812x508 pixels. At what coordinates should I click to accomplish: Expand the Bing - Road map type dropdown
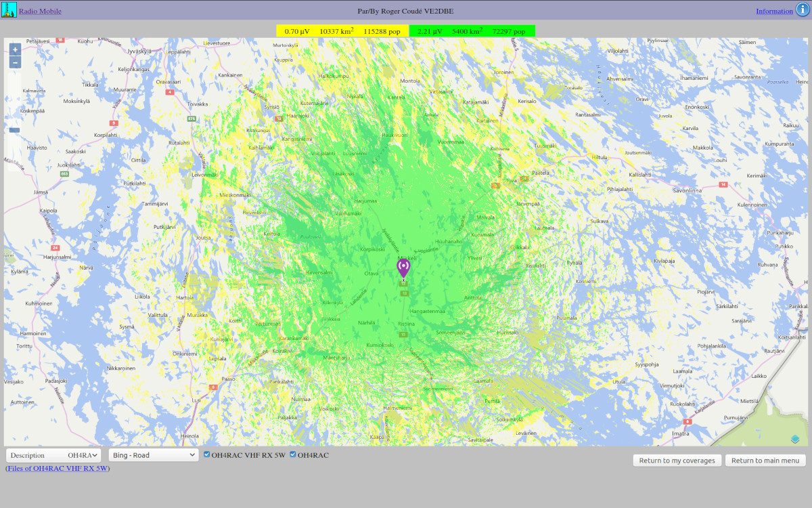coord(154,455)
